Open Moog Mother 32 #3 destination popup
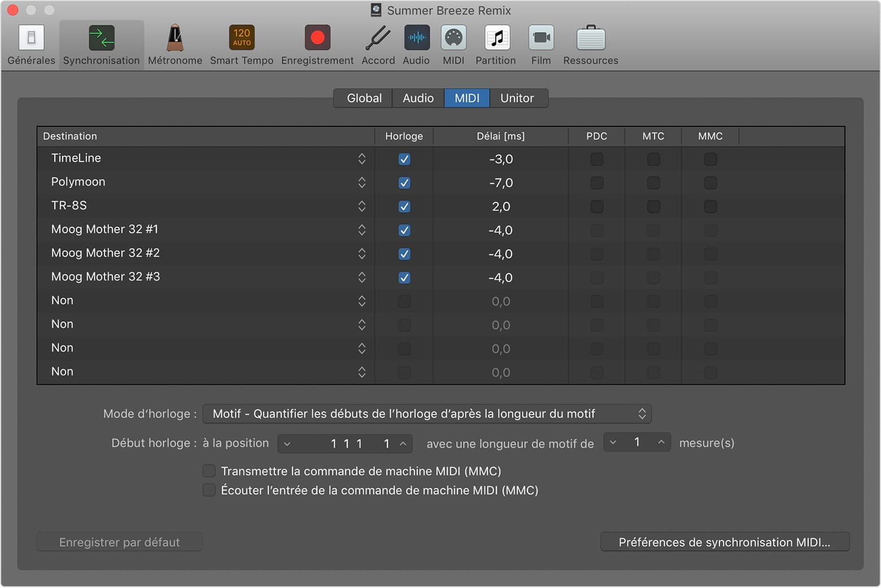Viewport: 881px width, 588px height. [x=362, y=277]
